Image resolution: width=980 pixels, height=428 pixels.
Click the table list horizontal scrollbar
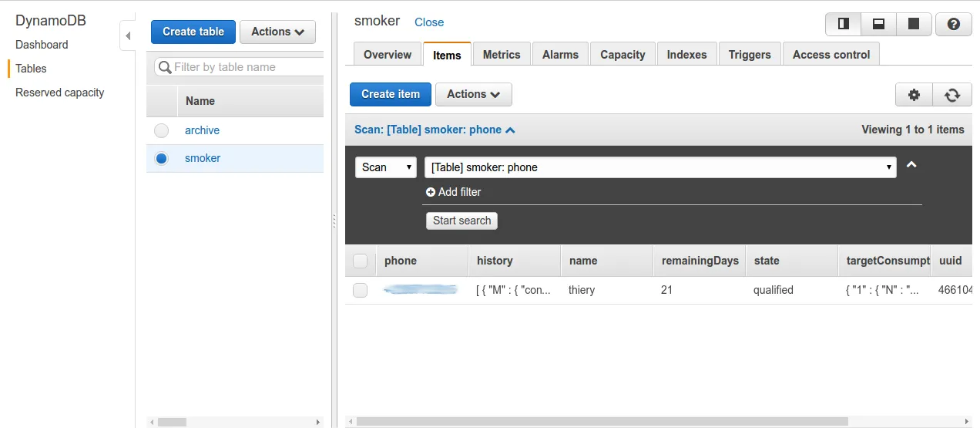[172, 422]
